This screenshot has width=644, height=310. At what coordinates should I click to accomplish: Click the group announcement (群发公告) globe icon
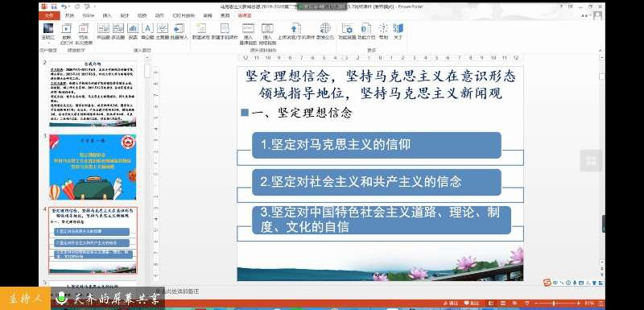325,31
